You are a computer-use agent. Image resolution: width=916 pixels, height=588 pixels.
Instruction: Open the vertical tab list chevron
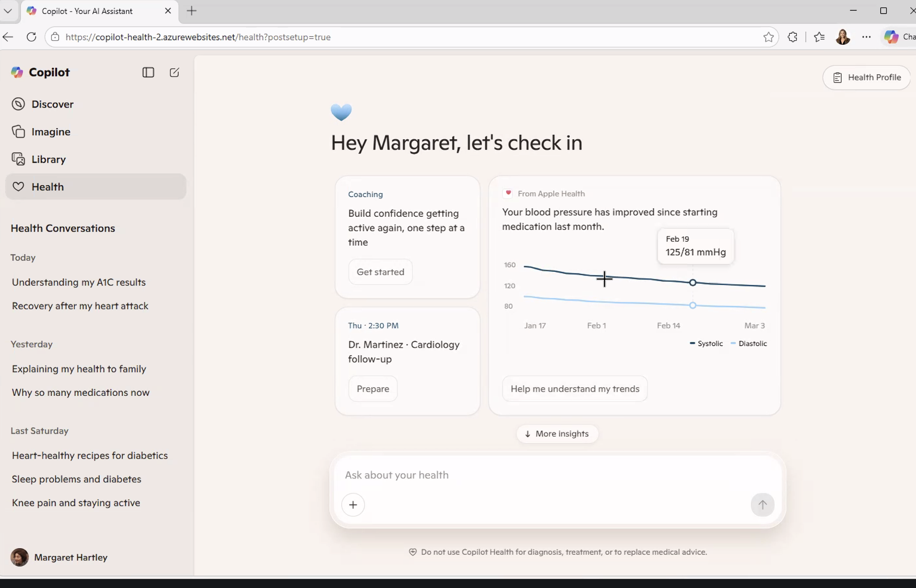pyautogui.click(x=8, y=11)
